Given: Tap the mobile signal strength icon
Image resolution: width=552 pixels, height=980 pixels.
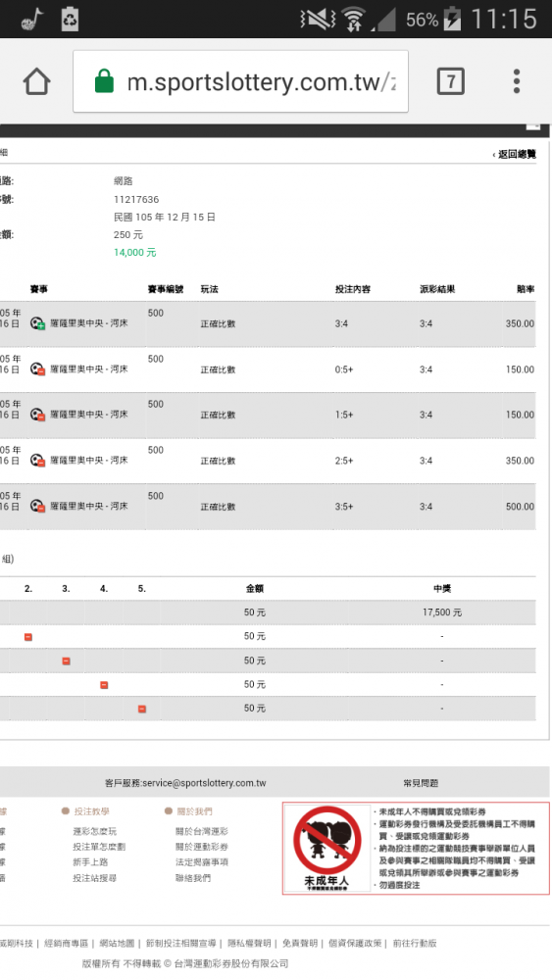Looking at the screenshot, I should click(x=383, y=20).
